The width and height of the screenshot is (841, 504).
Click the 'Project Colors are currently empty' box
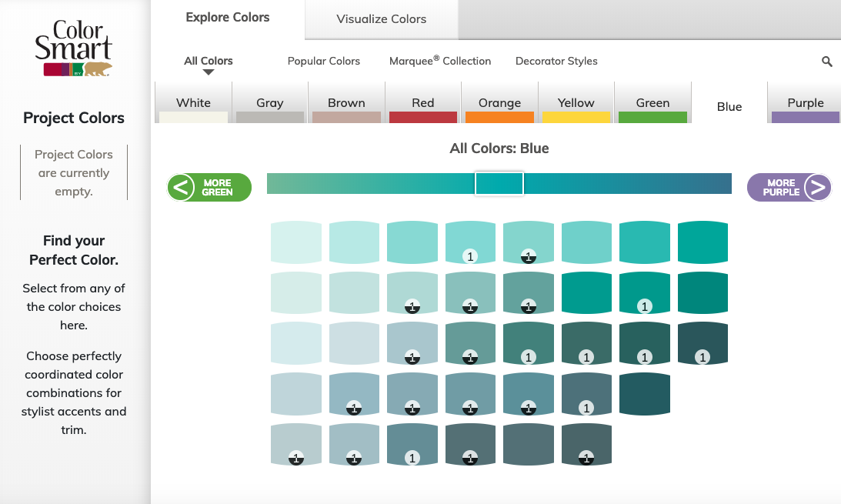click(74, 172)
